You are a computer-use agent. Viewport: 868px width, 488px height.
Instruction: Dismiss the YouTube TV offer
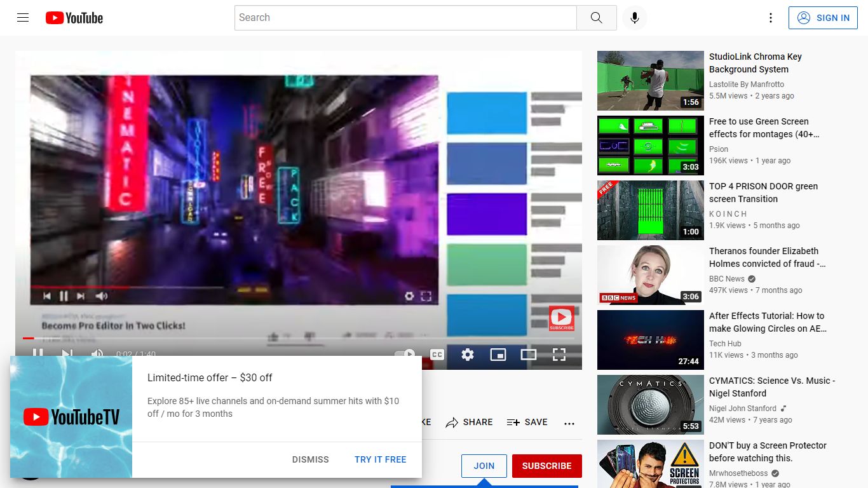pyautogui.click(x=311, y=459)
